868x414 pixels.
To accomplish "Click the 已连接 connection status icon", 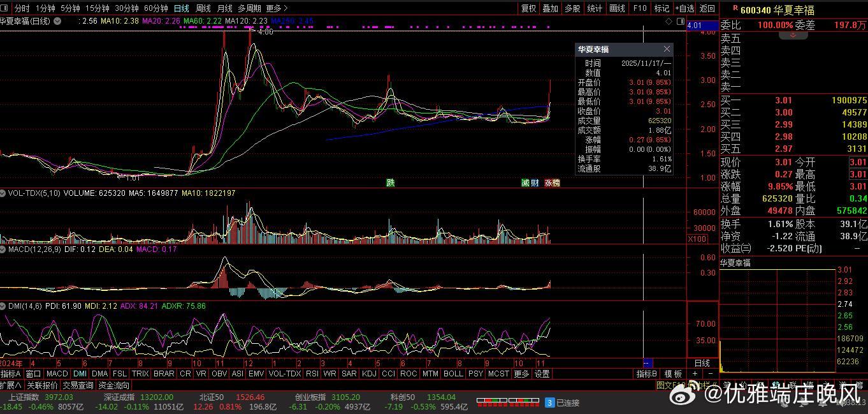I will [x=549, y=403].
